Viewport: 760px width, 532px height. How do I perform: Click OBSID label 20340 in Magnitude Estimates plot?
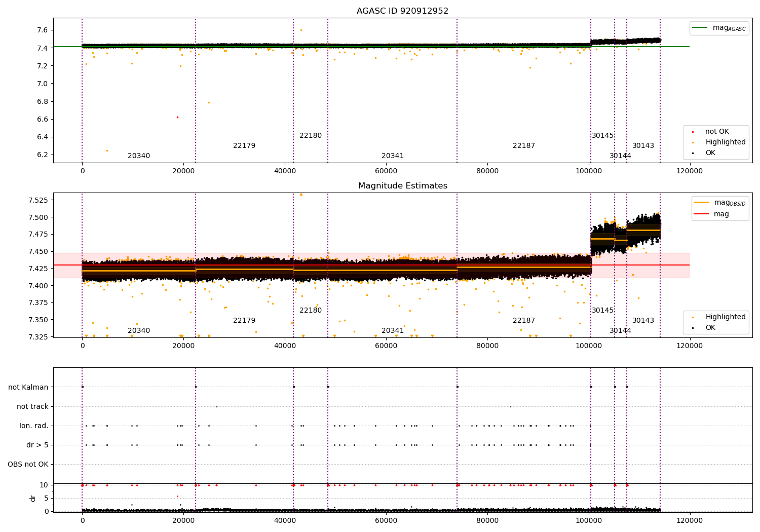tap(139, 330)
